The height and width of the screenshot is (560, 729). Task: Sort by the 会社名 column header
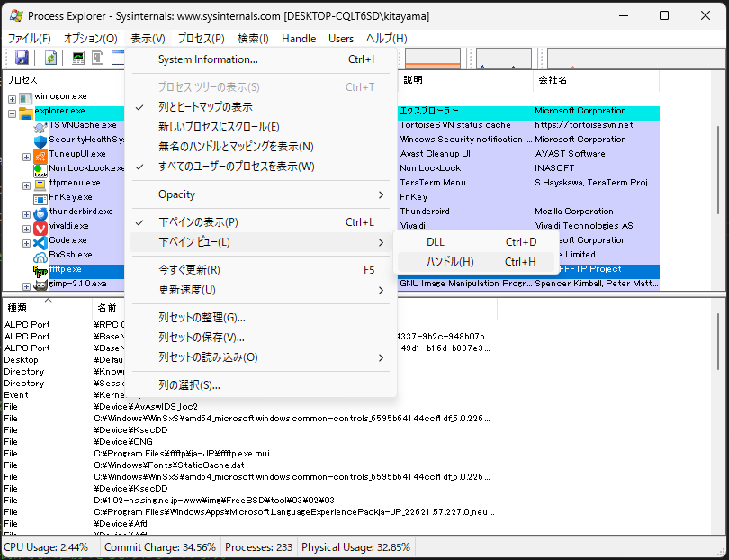597,80
